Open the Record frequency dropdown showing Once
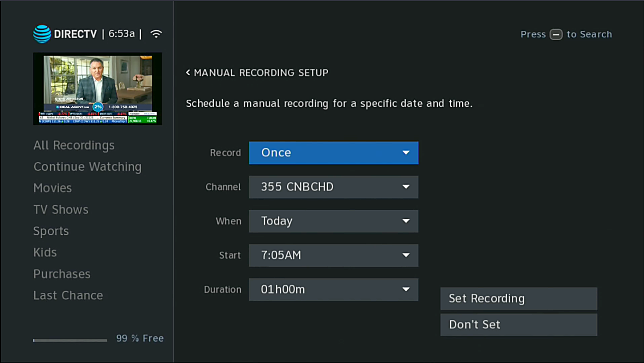This screenshot has height=363, width=644. point(333,153)
